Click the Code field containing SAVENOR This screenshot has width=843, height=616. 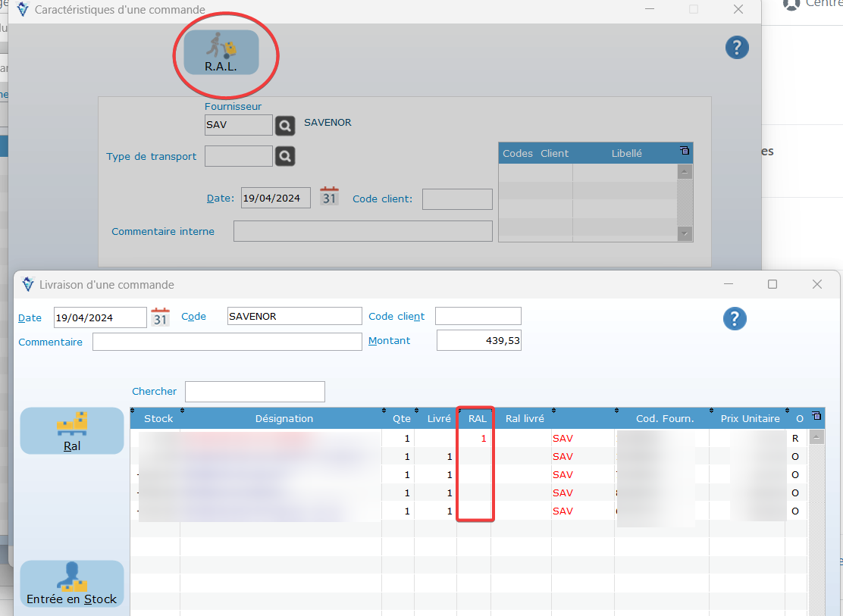[x=295, y=316]
